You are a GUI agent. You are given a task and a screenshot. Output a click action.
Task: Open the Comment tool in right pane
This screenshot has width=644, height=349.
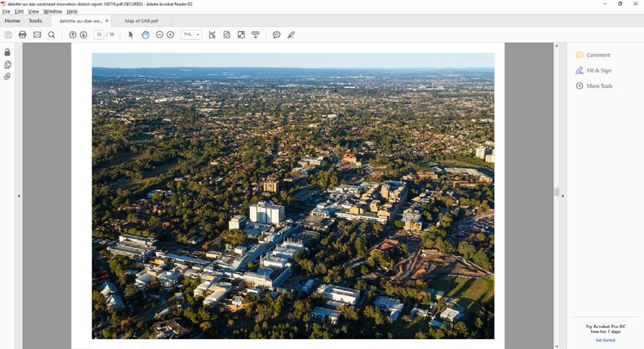tap(593, 55)
